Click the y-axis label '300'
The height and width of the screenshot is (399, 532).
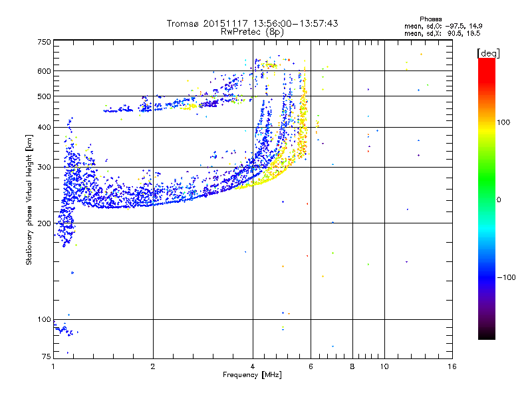point(44,168)
